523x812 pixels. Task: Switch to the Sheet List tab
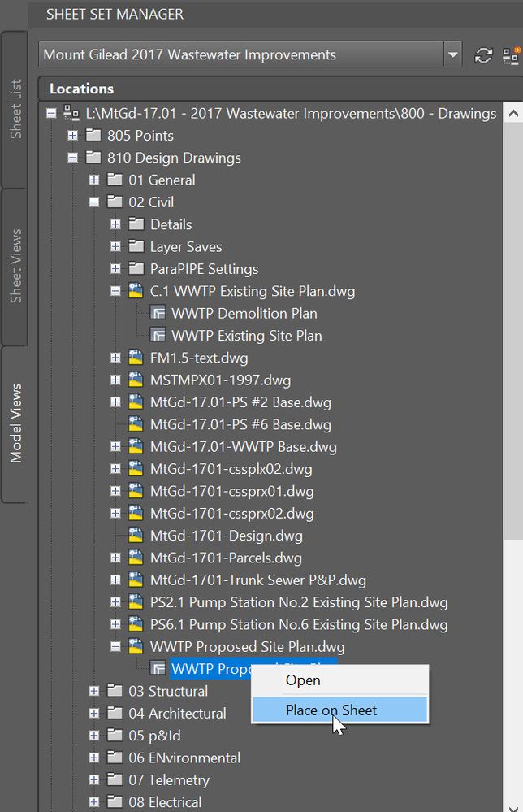(15, 109)
